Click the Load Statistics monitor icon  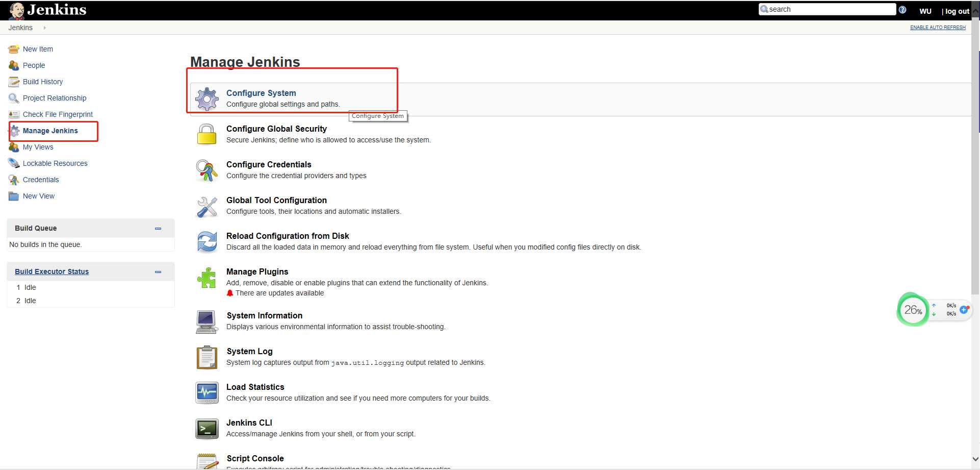pos(207,393)
